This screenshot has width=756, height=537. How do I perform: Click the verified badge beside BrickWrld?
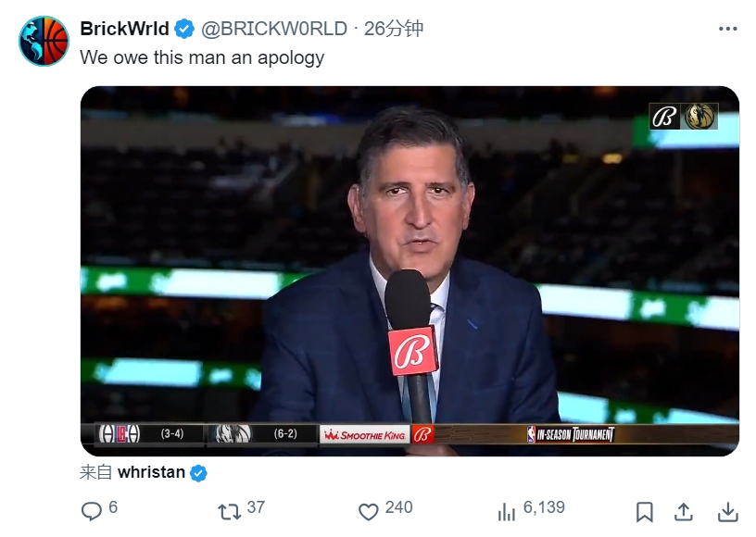(x=184, y=30)
